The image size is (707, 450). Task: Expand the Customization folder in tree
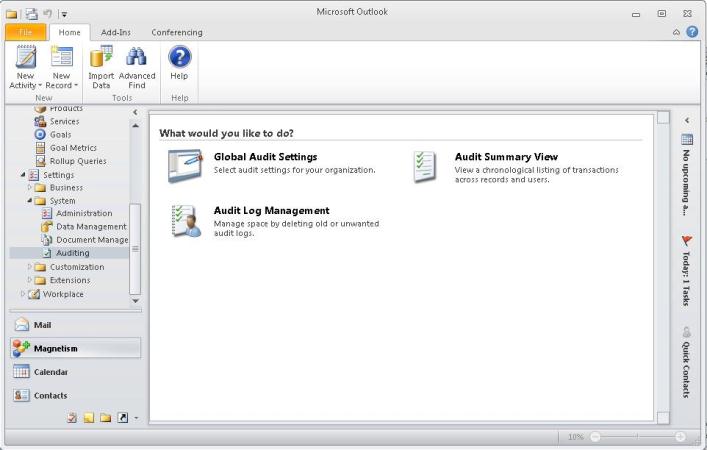click(30, 267)
